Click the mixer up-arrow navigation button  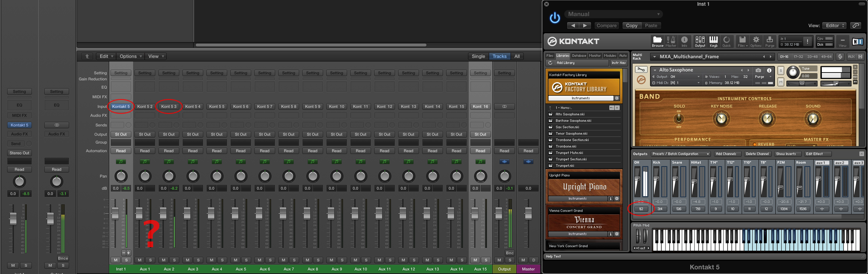87,56
